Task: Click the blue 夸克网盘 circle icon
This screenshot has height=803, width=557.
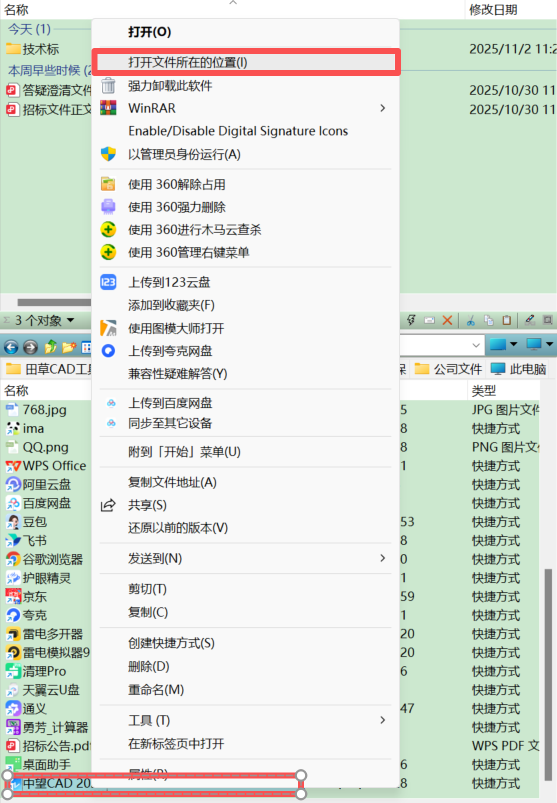Action: tap(108, 351)
